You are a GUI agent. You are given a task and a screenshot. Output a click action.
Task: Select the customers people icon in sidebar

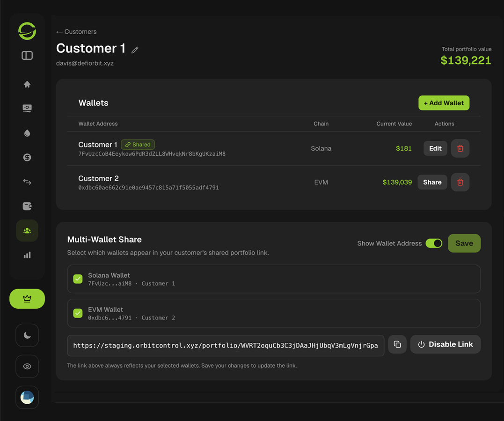(27, 231)
